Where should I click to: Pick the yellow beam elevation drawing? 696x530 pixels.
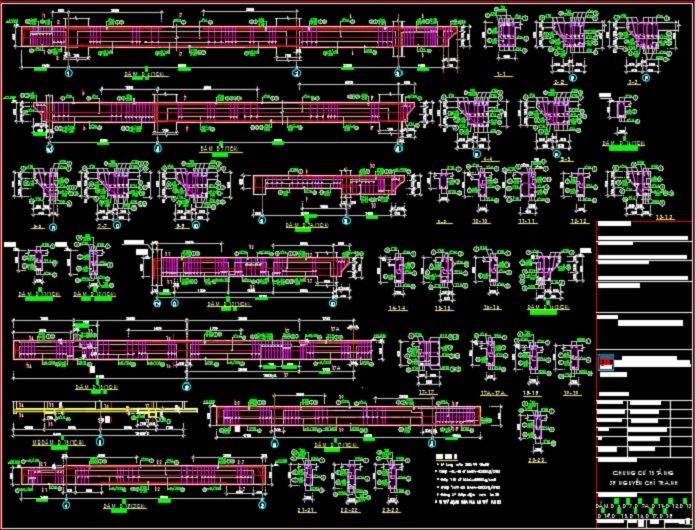click(105, 411)
